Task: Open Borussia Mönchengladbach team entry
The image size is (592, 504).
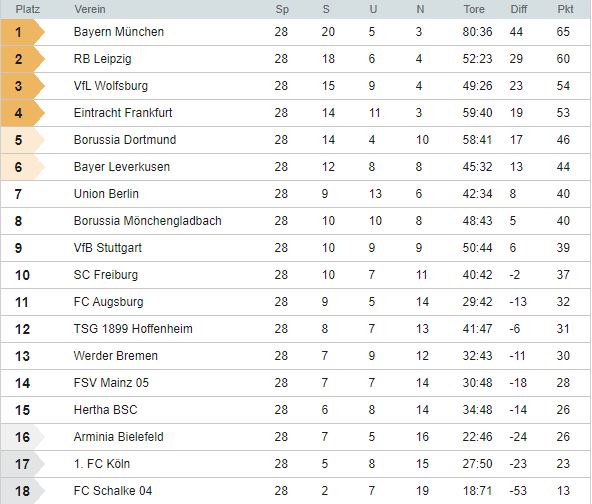Action: coord(148,221)
